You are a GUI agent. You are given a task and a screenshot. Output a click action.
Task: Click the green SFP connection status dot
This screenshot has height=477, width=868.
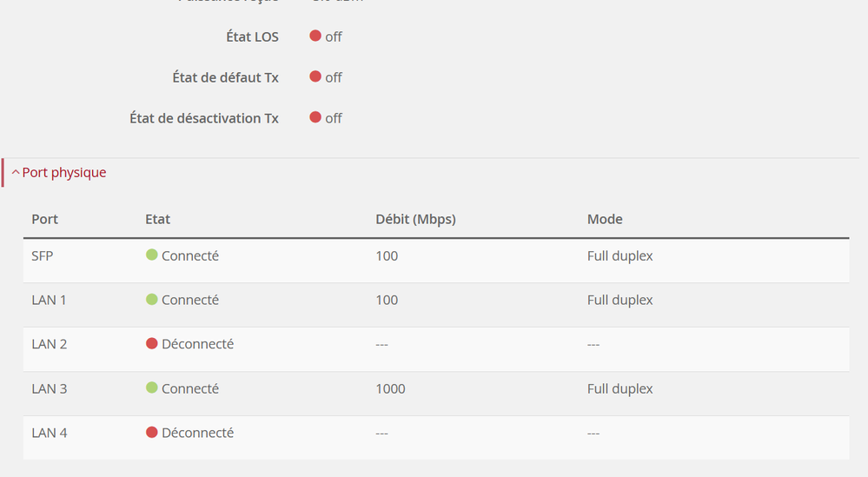pos(152,255)
